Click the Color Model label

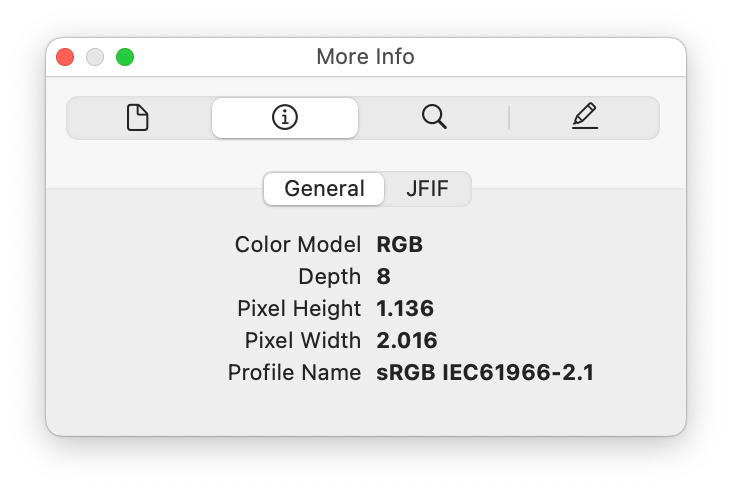pos(298,245)
